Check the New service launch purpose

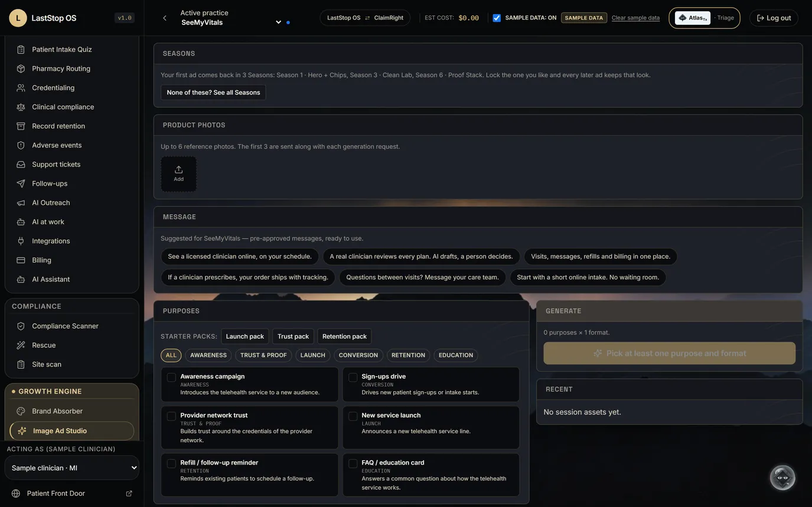(x=353, y=416)
